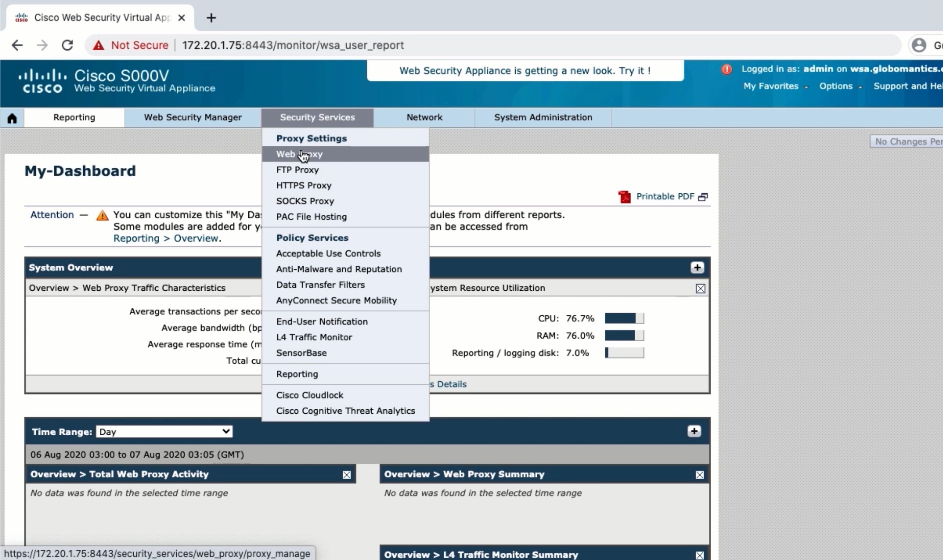Image resolution: width=943 pixels, height=560 pixels.
Task: Open browser profile avatar icon
Action: (x=919, y=45)
